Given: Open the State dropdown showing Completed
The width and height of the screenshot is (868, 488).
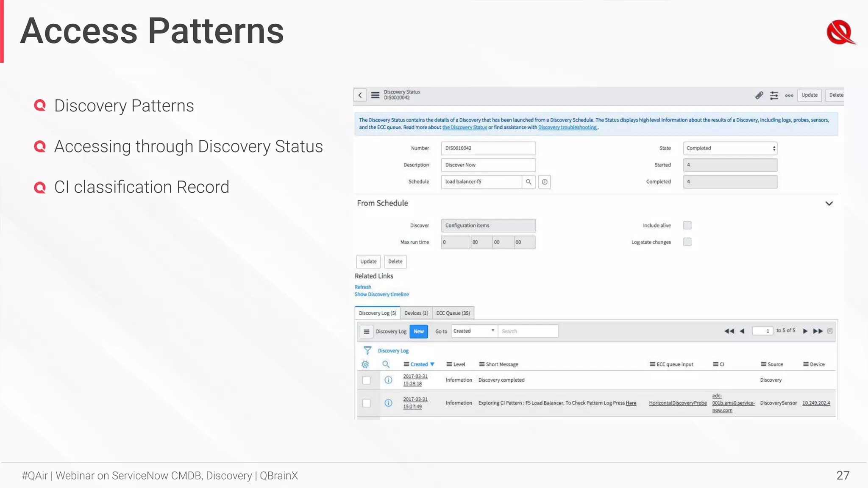Looking at the screenshot, I should pyautogui.click(x=730, y=148).
